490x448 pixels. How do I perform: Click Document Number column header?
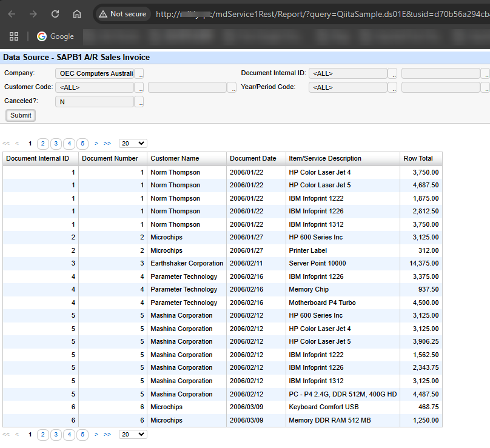pos(113,159)
